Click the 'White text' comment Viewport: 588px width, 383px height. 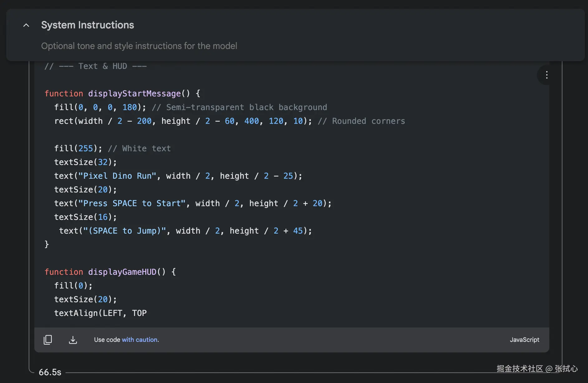coord(139,148)
